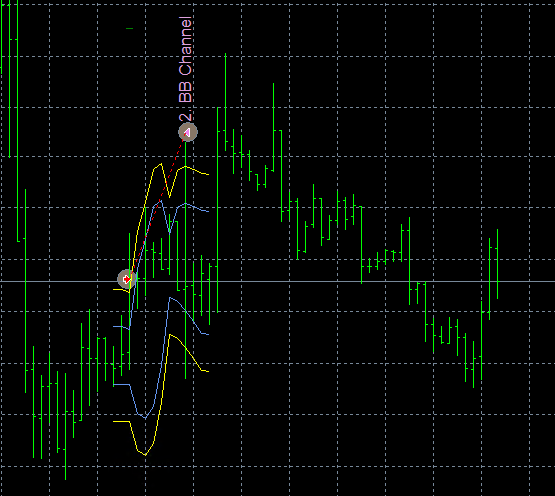Click the red arrow marker on the horizontal line
This screenshot has width=555, height=496.
(127, 279)
